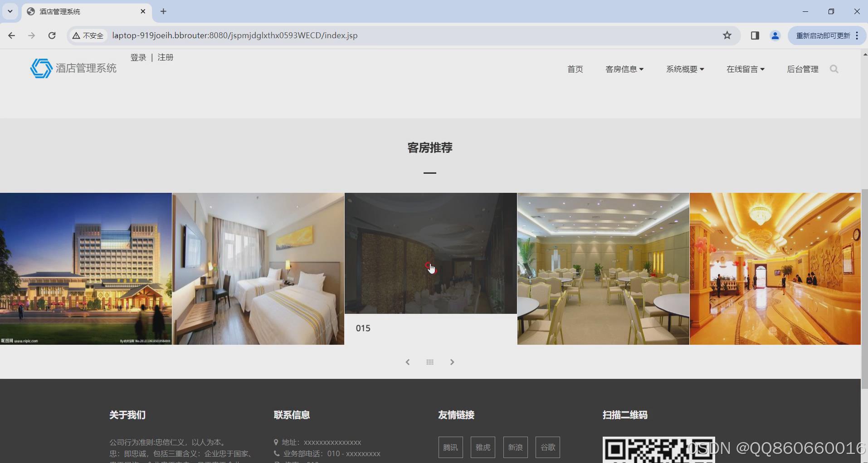Screen dimensions: 868x463
Task: Click the previous arrow of the carousel
Action: click(408, 362)
